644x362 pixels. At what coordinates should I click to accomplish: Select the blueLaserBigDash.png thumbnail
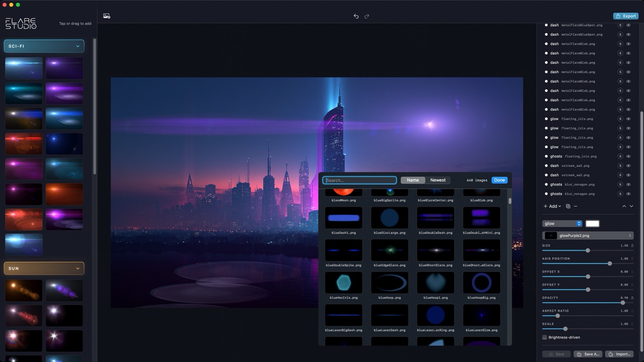(x=344, y=315)
